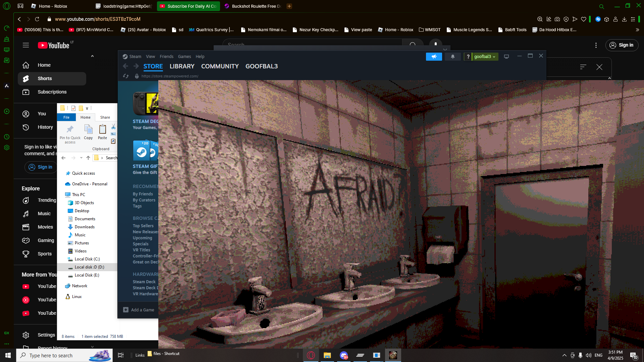Image resolution: width=644 pixels, height=362 pixels.
Task: Open the File tab in Explorer ribbon
Action: point(66,117)
